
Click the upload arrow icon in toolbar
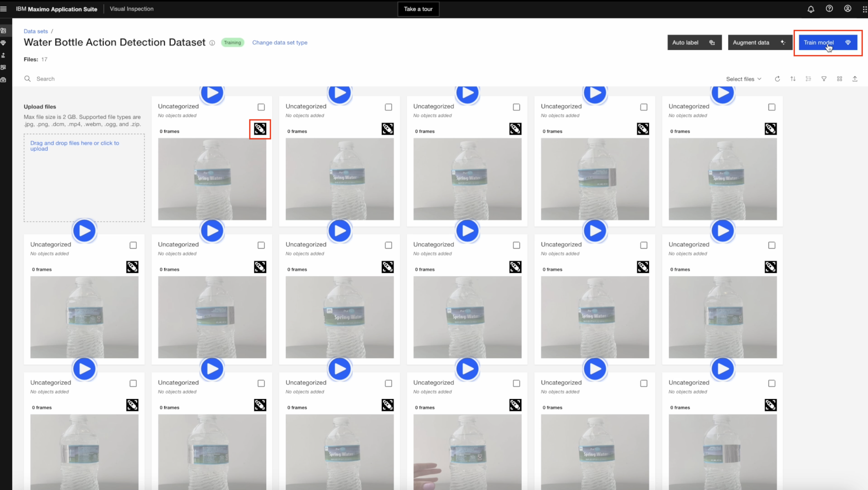tap(855, 79)
